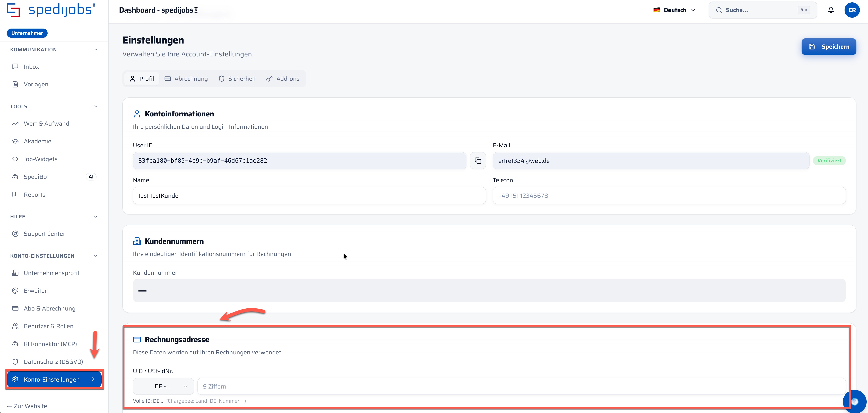
Task: Open Reports
Action: [54, 195]
